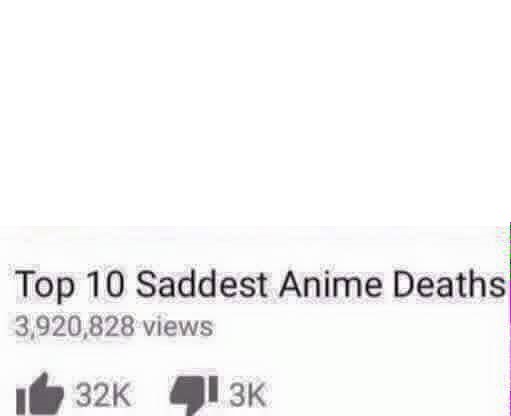Open the Top 10 Saddest Anime Deaths title

(260, 284)
